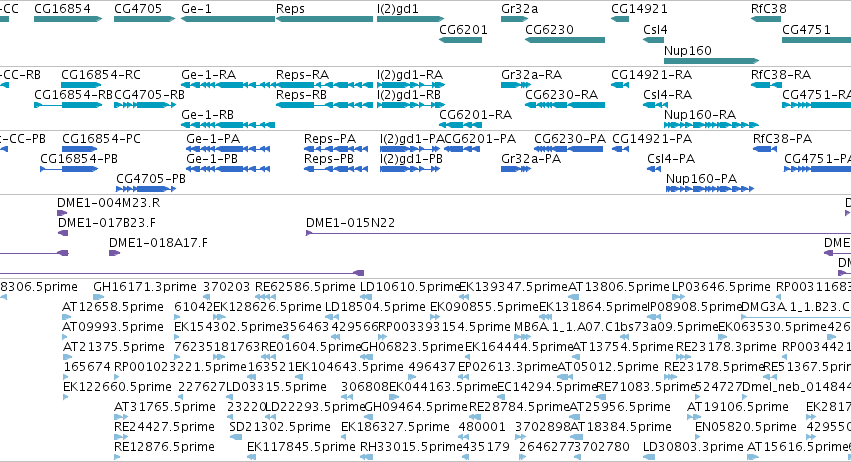Click the Csl4 gene feature
Screen dimensions: 851x462
(653, 40)
